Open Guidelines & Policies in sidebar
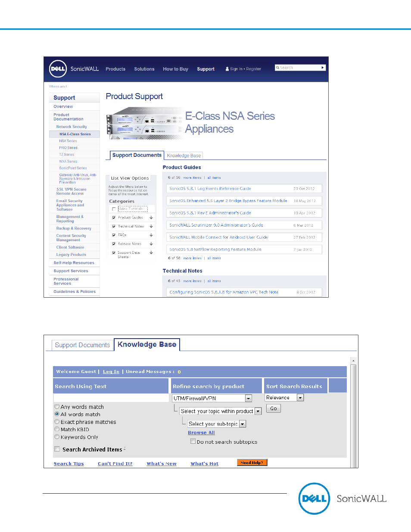This screenshot has width=411, height=532. coord(75,292)
